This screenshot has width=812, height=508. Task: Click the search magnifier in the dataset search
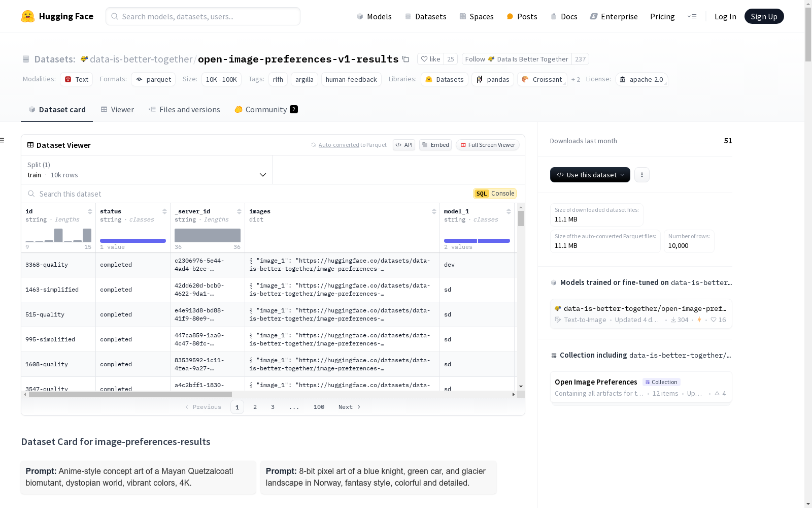tap(31, 194)
